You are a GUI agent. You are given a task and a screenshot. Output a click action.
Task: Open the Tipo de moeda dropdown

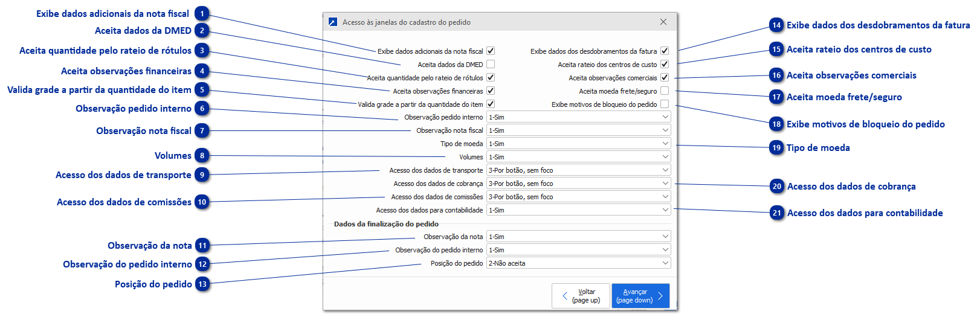[x=578, y=144]
